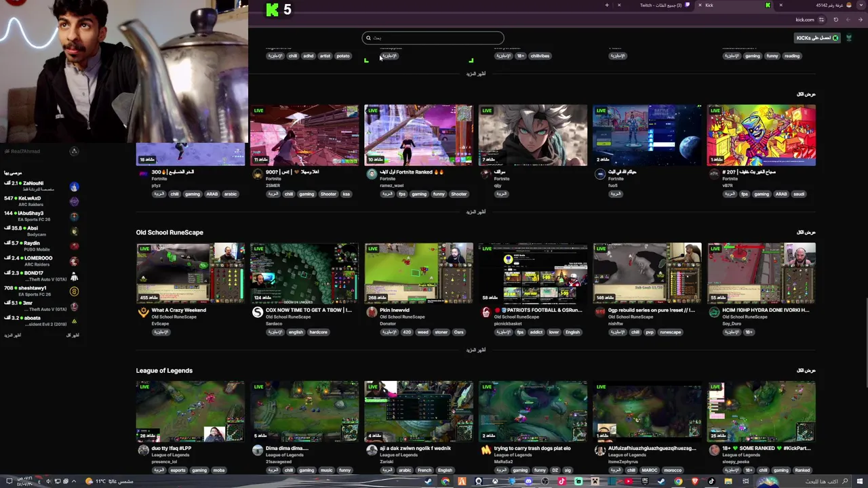
Task: Open Donator's channel avatar
Action: point(372,312)
